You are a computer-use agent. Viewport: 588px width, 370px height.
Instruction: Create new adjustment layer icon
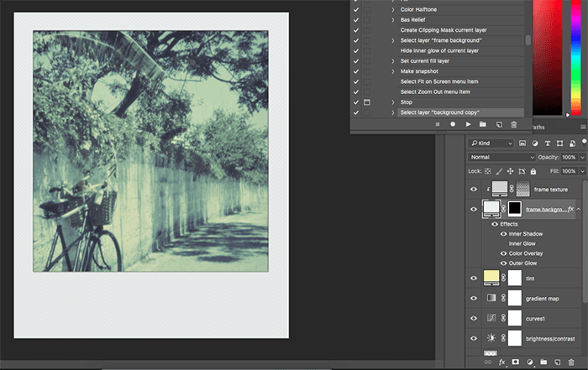[530, 362]
